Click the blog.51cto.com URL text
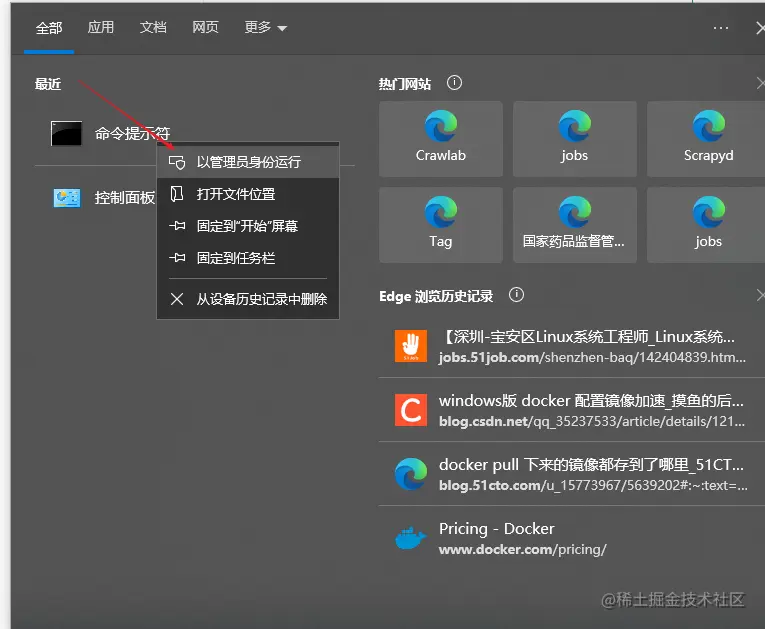Image resolution: width=765 pixels, height=629 pixels. coord(593,486)
